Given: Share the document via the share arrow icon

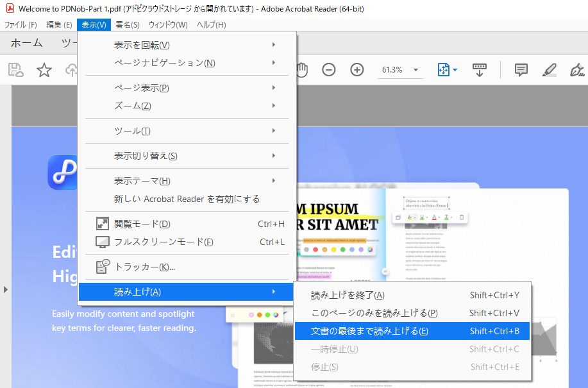Looking at the screenshot, I should pyautogui.click(x=71, y=69).
